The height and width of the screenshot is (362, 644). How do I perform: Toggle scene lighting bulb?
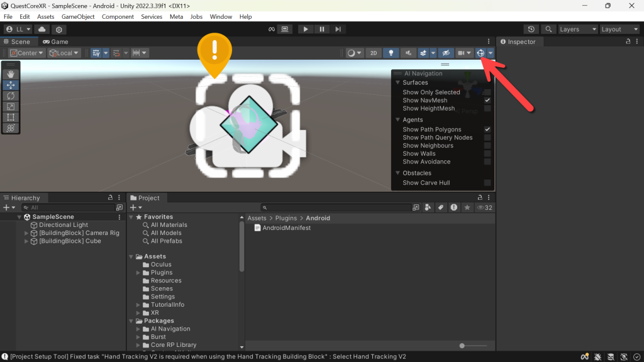391,53
